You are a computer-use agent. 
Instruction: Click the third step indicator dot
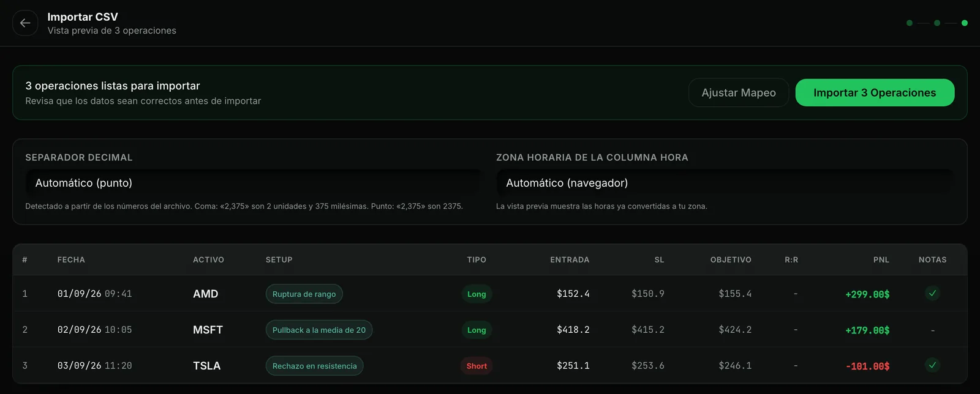(x=965, y=23)
